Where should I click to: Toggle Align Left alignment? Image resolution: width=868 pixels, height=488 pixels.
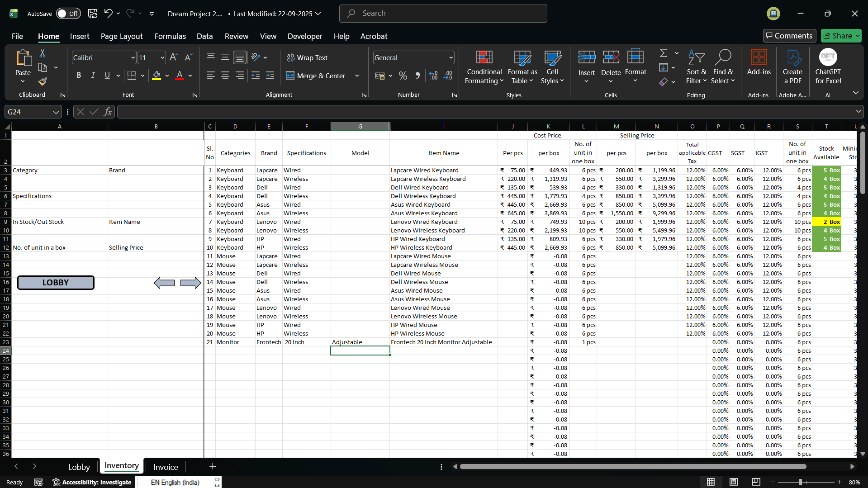tap(210, 76)
